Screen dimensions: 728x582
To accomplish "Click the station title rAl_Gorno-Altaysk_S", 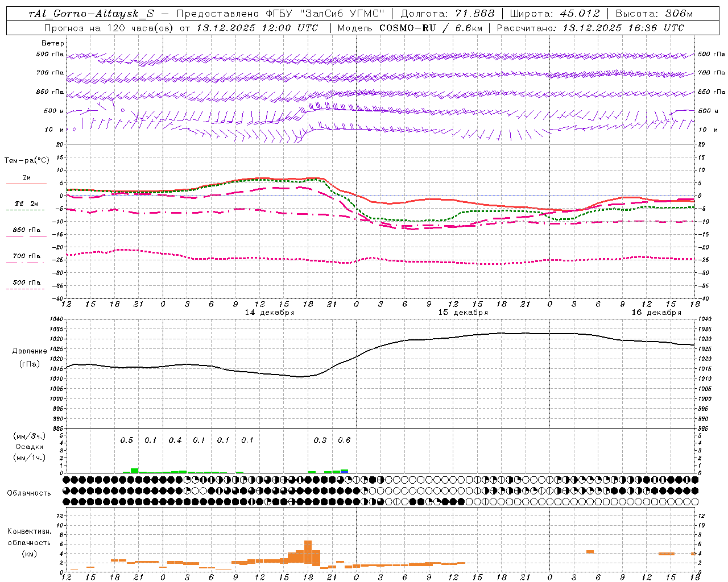I will pyautogui.click(x=92, y=14).
